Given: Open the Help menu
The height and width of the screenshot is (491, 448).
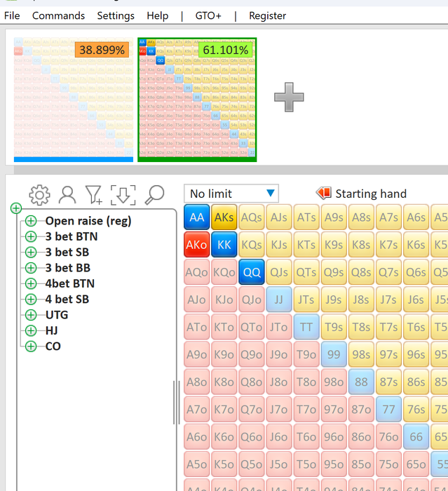Looking at the screenshot, I should click(x=158, y=15).
